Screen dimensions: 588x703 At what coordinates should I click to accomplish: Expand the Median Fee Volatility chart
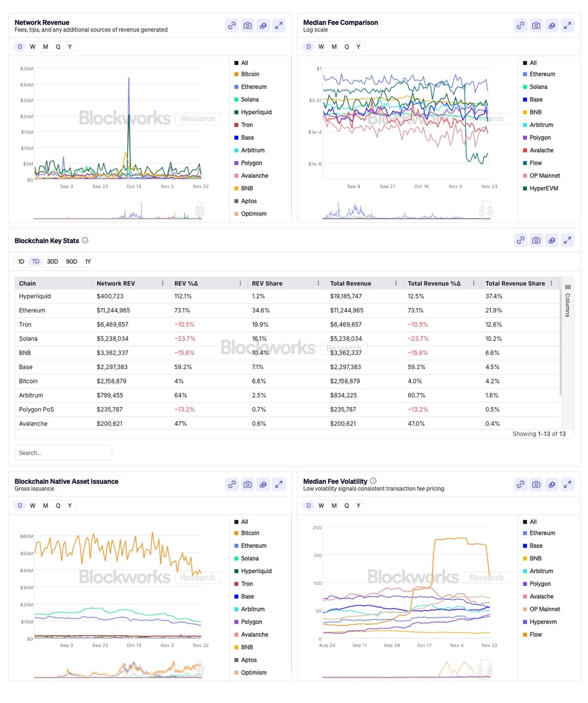point(567,484)
